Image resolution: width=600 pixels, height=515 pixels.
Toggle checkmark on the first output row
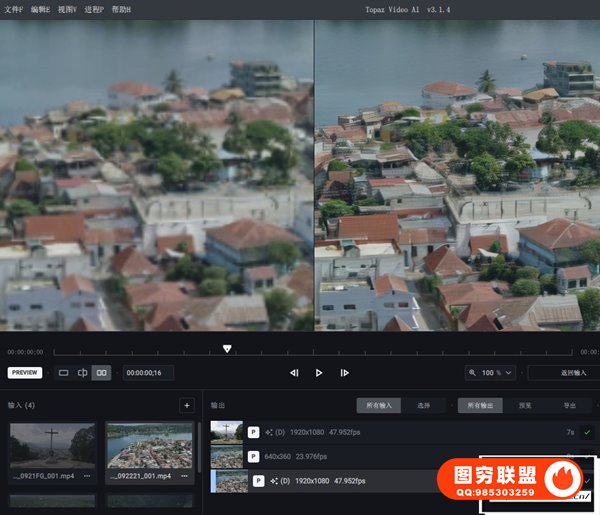(x=587, y=432)
